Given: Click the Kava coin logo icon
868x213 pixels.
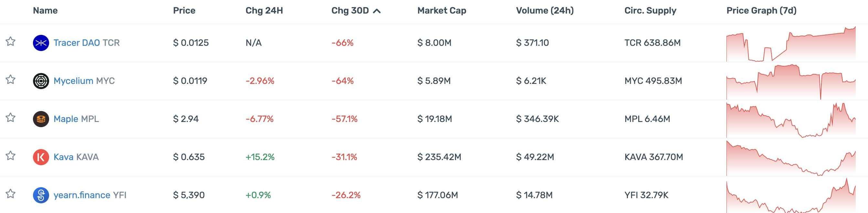Looking at the screenshot, I should [41, 157].
